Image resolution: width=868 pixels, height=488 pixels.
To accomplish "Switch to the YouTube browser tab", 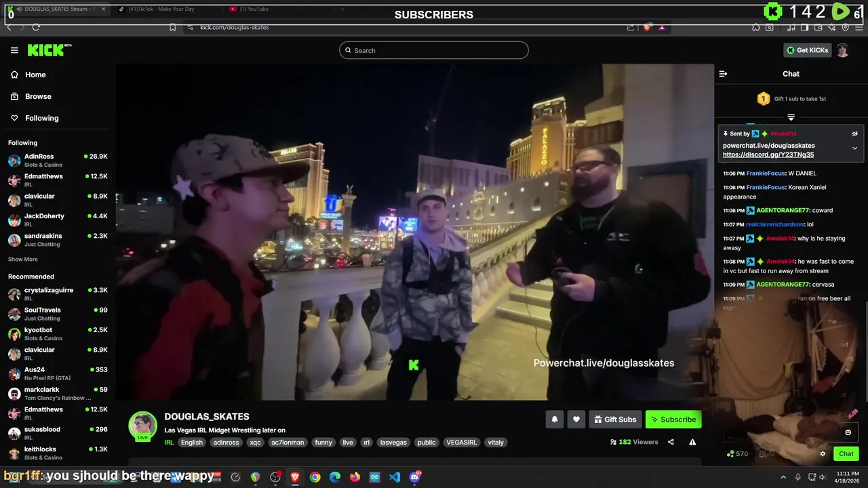I will point(279,9).
